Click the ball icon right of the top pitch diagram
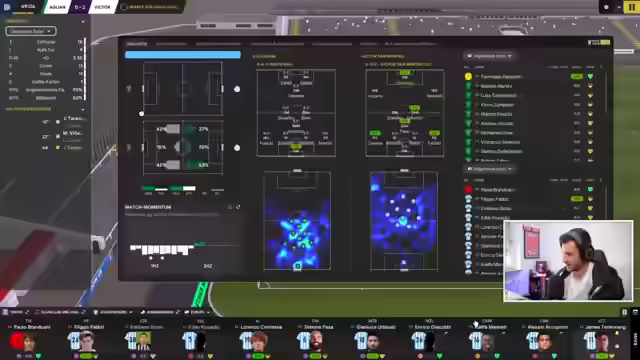 pos(237,89)
